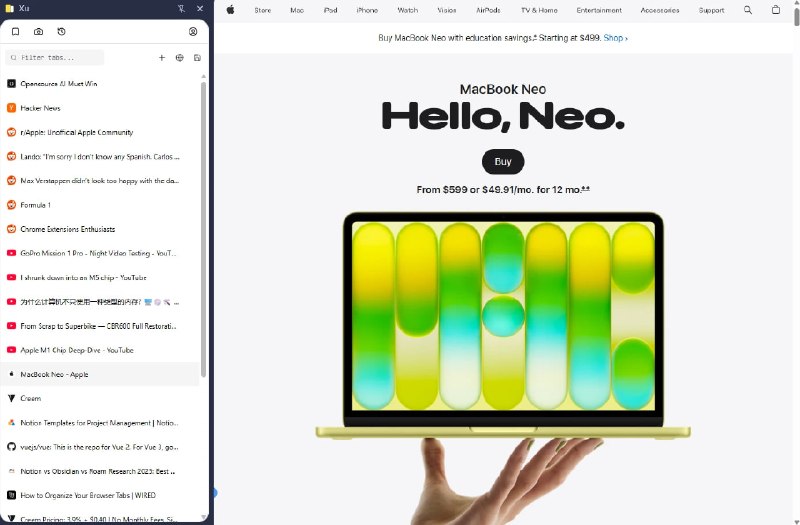The height and width of the screenshot is (525, 800).
Task: Open the iPhone menu item
Action: [367, 10]
